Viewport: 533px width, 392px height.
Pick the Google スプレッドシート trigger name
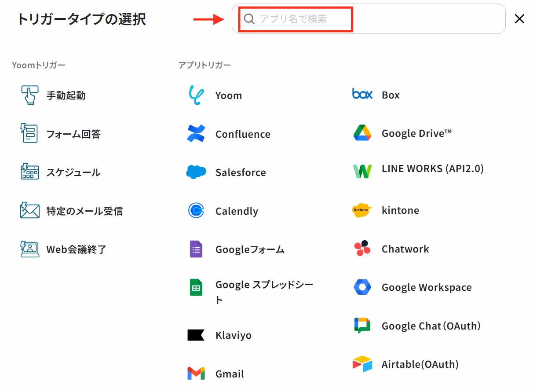pos(264,292)
